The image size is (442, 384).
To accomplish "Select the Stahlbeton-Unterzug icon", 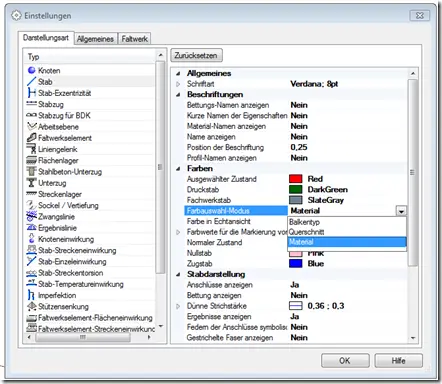I will tap(31, 171).
